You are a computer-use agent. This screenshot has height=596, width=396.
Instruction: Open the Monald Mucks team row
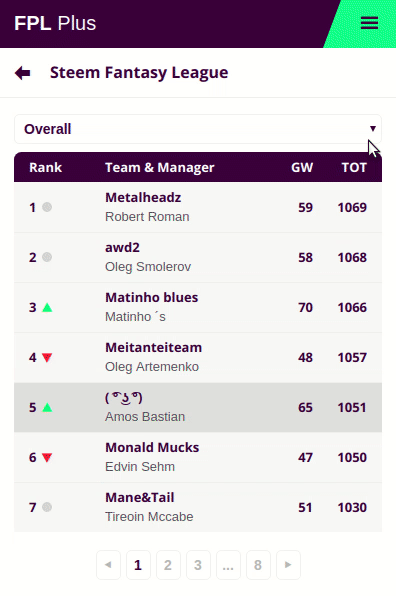[x=198, y=457]
